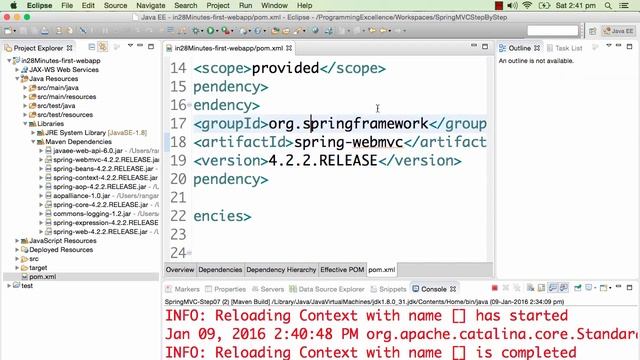Collapse the Libraries node
The height and width of the screenshot is (360, 640).
pos(25,123)
